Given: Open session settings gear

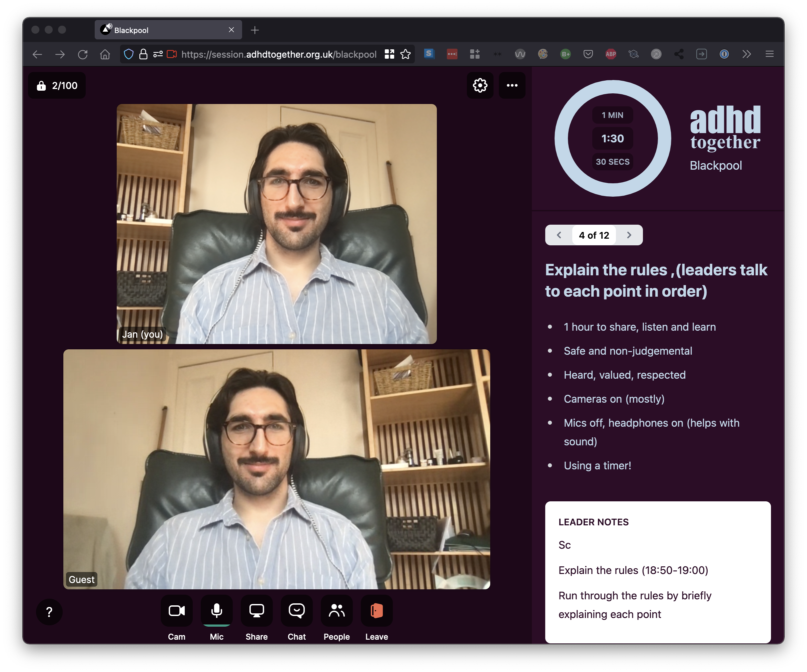Looking at the screenshot, I should (x=480, y=85).
